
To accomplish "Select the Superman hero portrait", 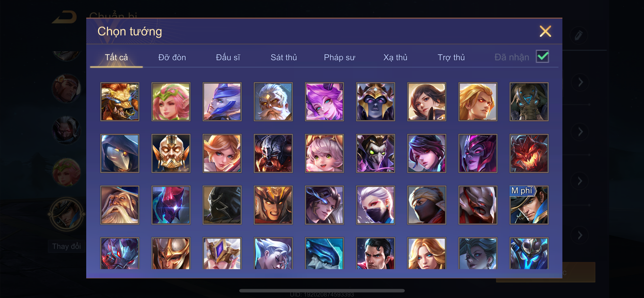I will (x=376, y=253).
